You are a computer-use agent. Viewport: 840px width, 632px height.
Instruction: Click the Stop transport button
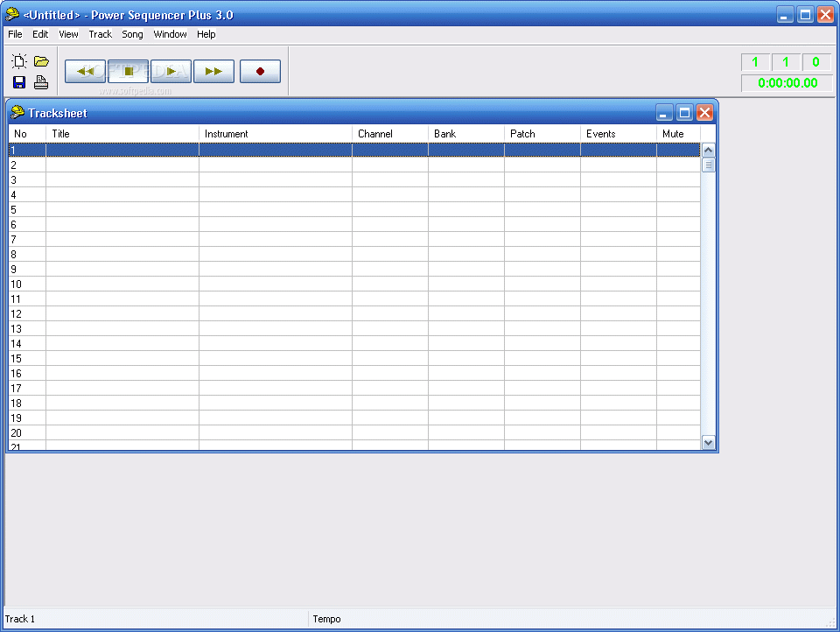click(128, 71)
